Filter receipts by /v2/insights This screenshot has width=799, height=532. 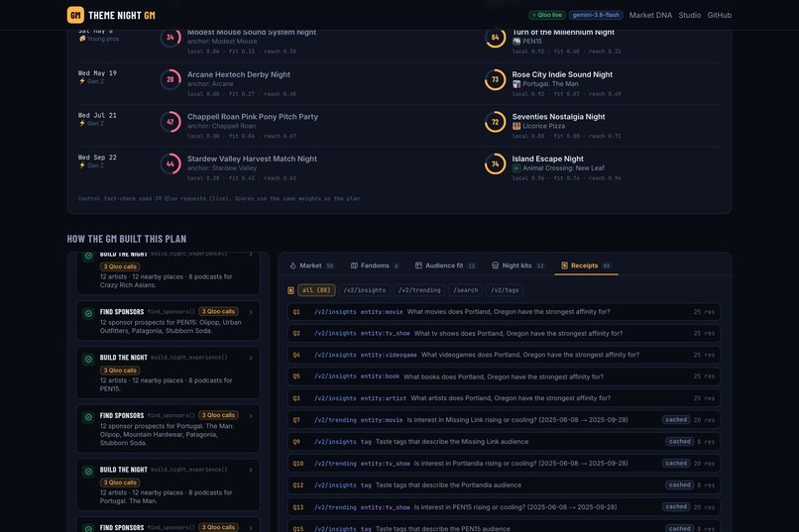pos(365,290)
